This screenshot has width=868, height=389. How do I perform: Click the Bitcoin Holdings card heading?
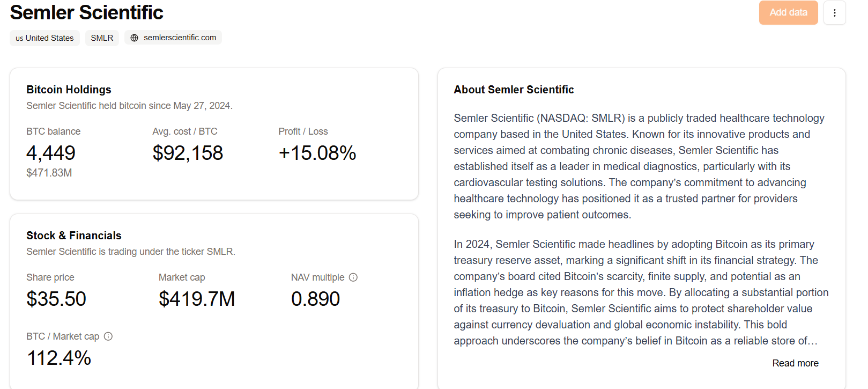click(x=69, y=90)
